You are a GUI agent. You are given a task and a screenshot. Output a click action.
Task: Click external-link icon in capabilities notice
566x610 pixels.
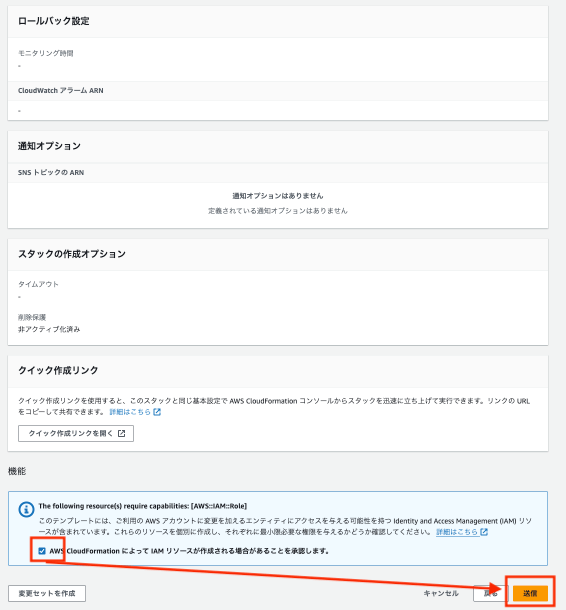coord(484,532)
